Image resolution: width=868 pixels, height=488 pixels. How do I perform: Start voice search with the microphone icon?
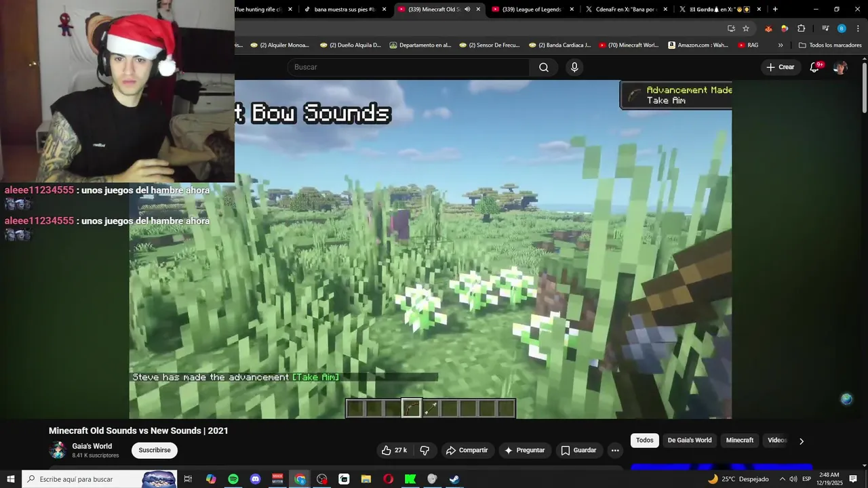click(574, 67)
